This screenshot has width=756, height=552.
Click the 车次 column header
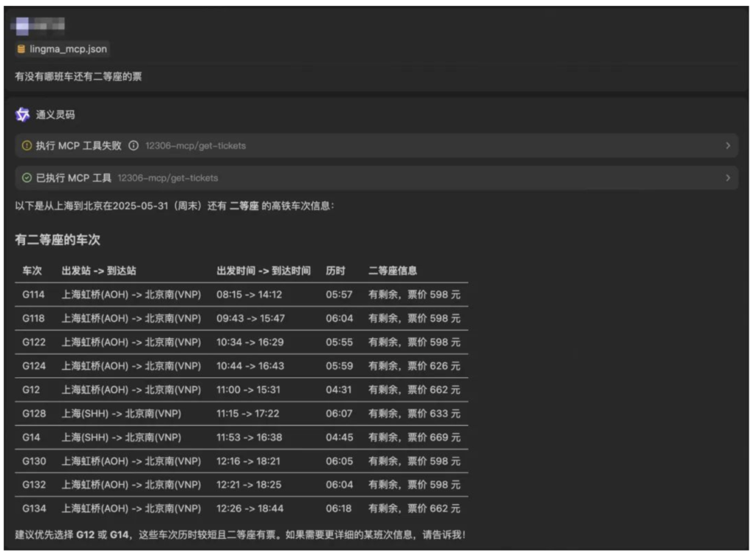(32, 271)
